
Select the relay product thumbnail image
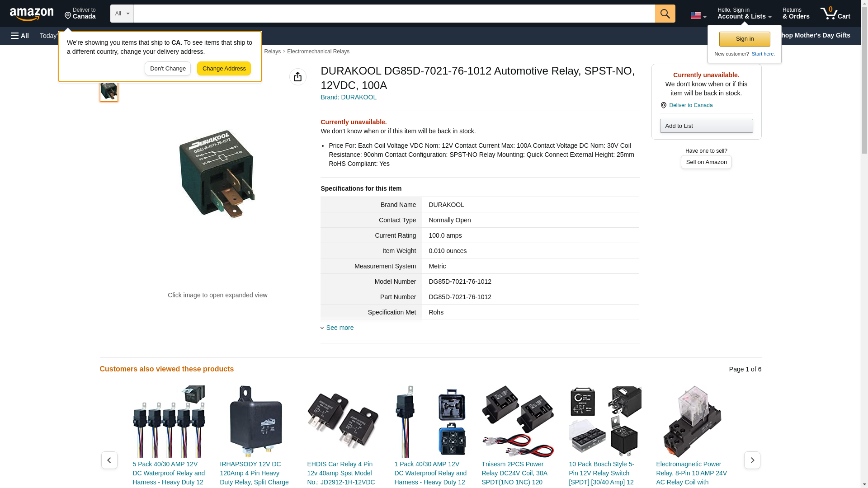coord(109,91)
